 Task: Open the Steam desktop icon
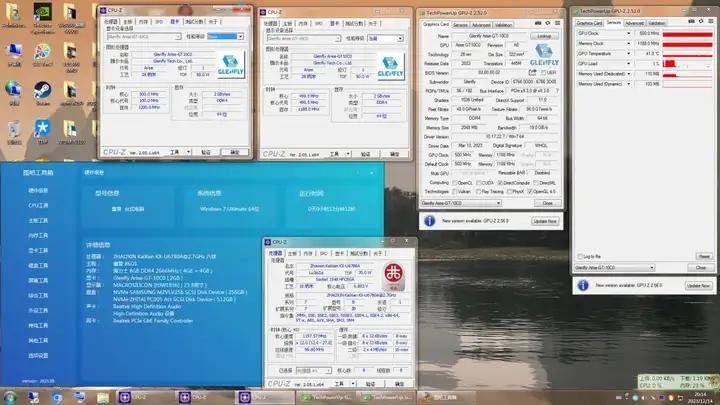point(42,92)
